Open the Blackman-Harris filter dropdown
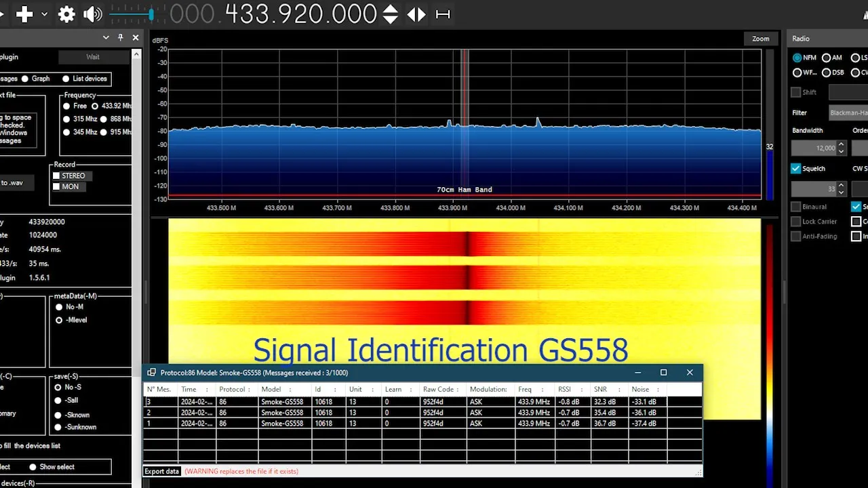 click(x=848, y=113)
